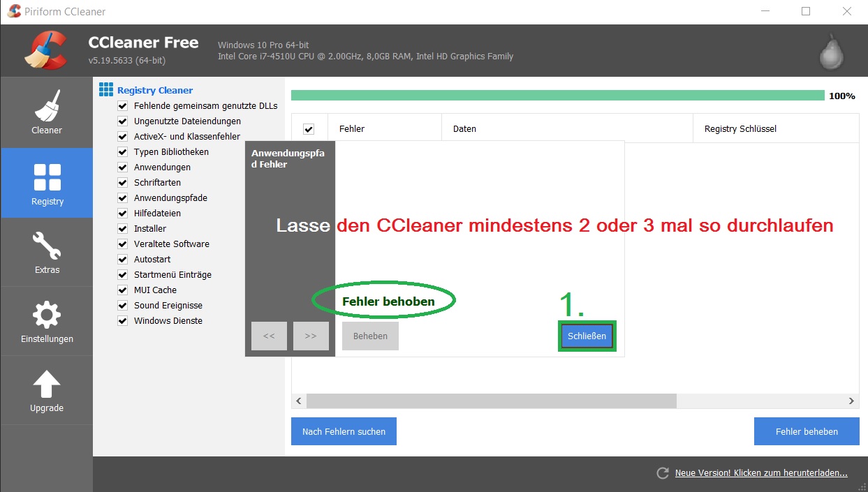This screenshot has width=868, height=492.
Task: Toggle Ungenutzte Dateiendungen checkbox
Action: coord(123,121)
